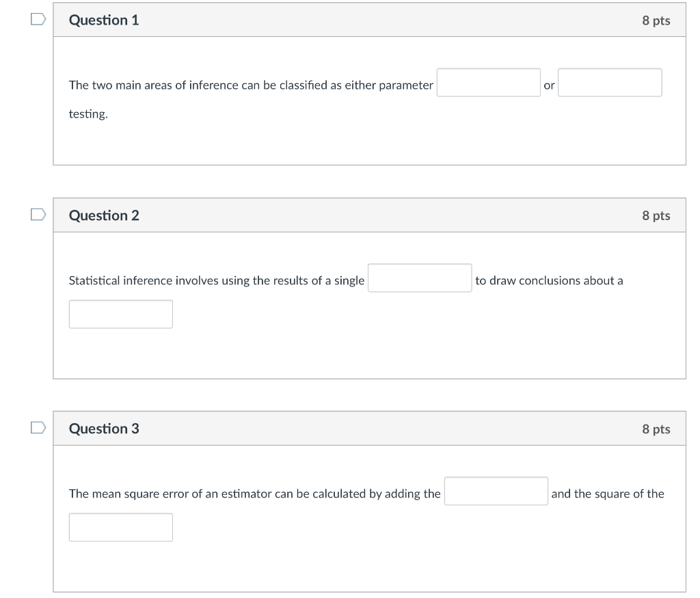Flag Question 3 using the bookmark icon
This screenshot has height=598, width=700.
(x=38, y=428)
